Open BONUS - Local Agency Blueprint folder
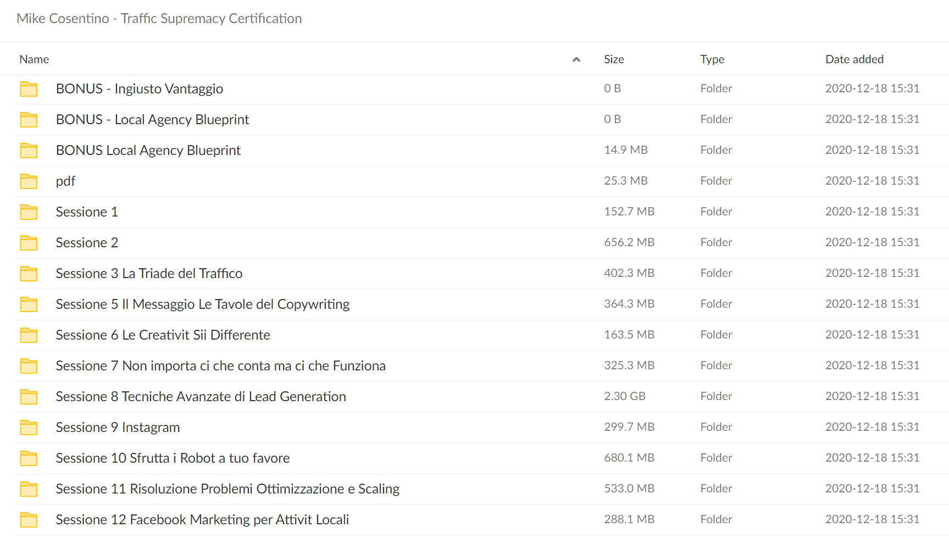This screenshot has width=949, height=560. click(x=152, y=120)
